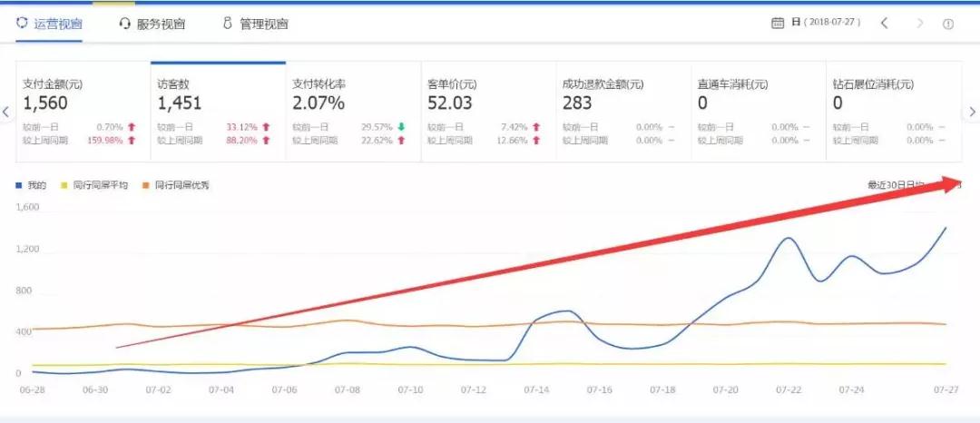
Task: Click the headset icon of 服务视窗
Action: [x=125, y=24]
